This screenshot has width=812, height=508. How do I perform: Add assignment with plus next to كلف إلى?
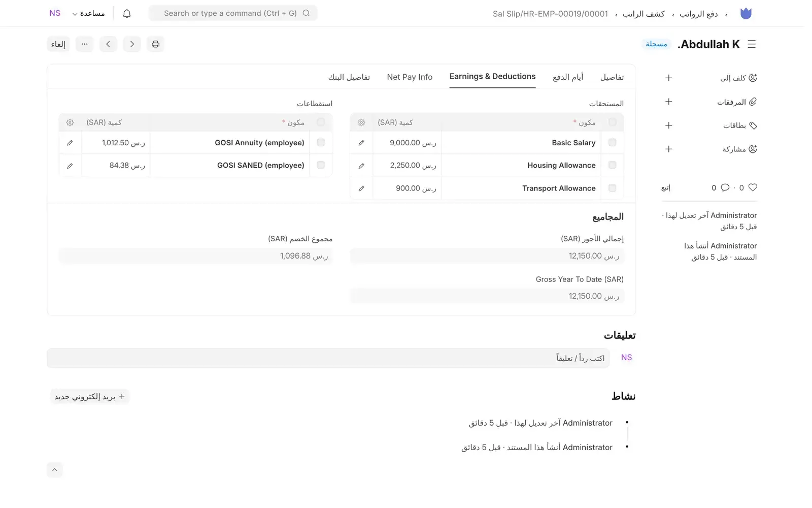click(x=669, y=78)
